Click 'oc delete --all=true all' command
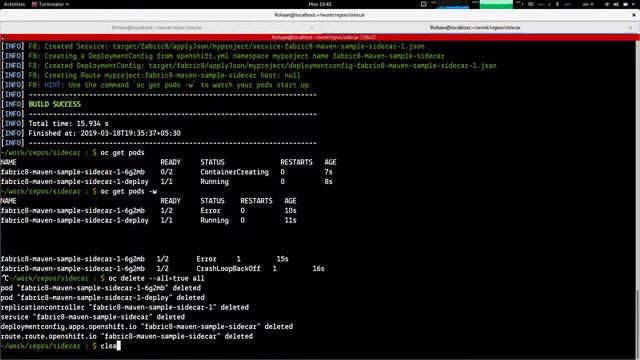The width and height of the screenshot is (640, 360). [156, 278]
